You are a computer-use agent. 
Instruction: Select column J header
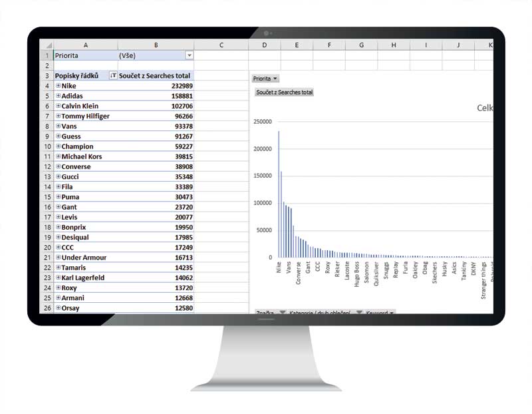click(x=458, y=45)
